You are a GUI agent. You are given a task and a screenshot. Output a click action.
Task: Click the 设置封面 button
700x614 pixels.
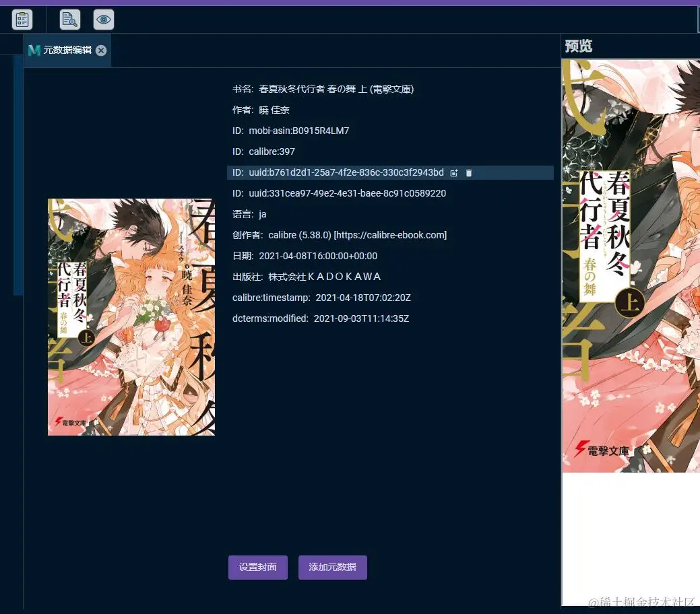click(x=257, y=567)
